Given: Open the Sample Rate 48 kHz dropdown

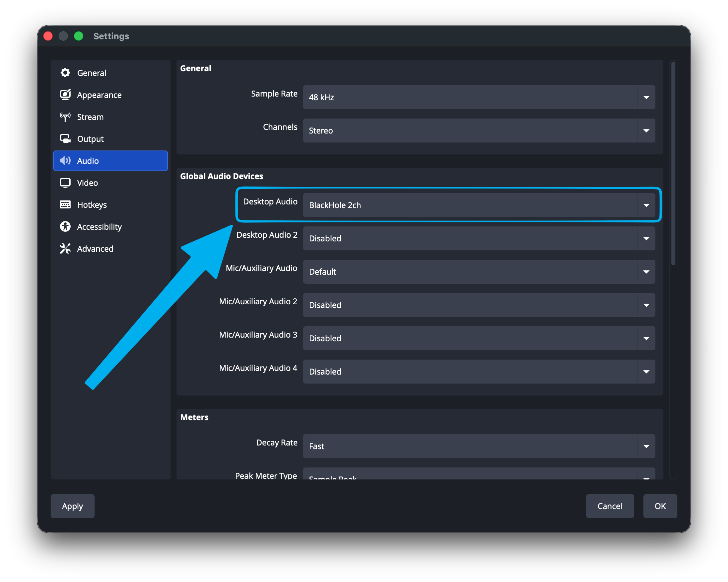Looking at the screenshot, I should pos(479,97).
